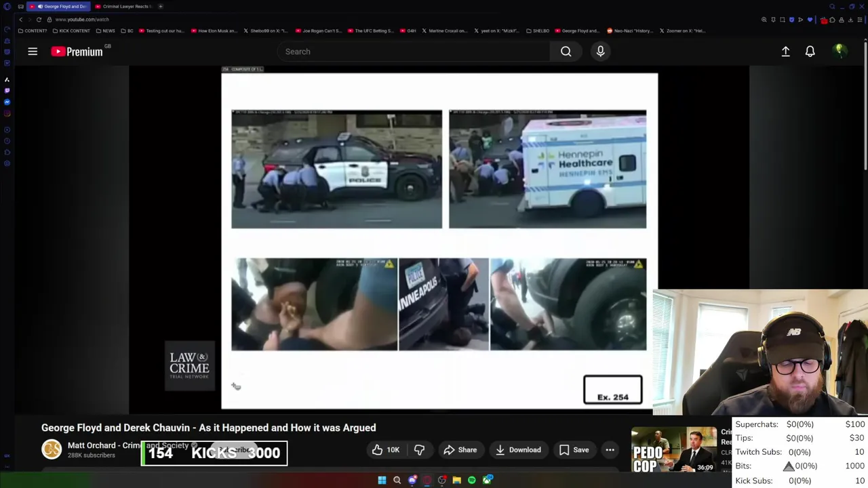Screen dimensions: 868x488
Task: Open NEWS bookmarks folder
Action: [x=105, y=30]
